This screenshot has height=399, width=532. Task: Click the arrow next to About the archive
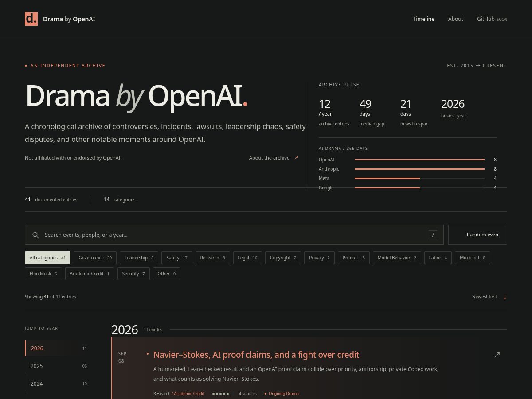296,158
